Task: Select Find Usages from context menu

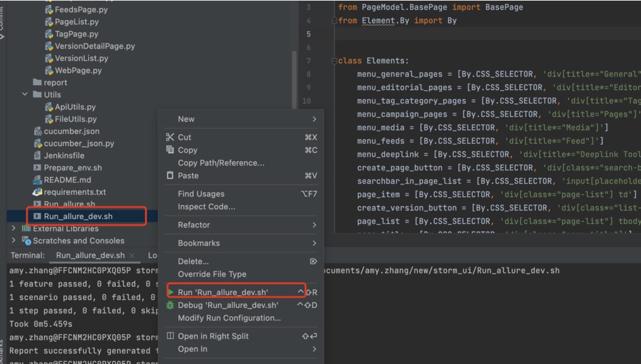Action: click(201, 194)
